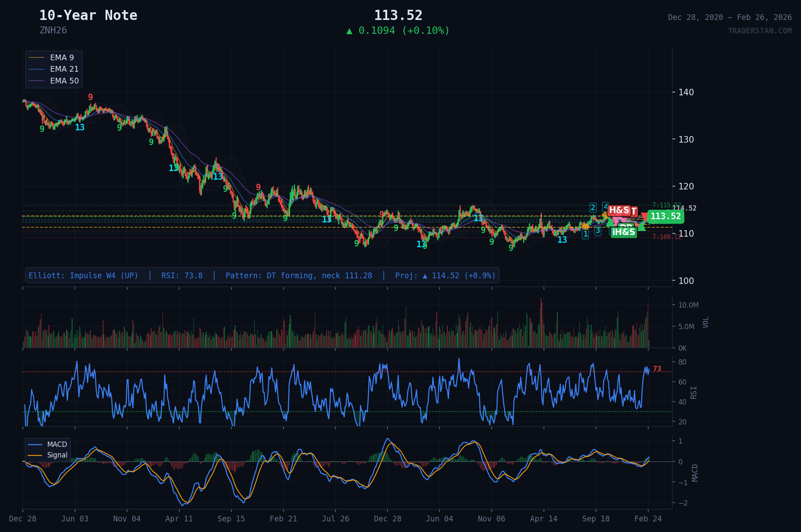This screenshot has width=801, height=532.
Task: Click the red H&S pattern badge
Action: pos(618,210)
